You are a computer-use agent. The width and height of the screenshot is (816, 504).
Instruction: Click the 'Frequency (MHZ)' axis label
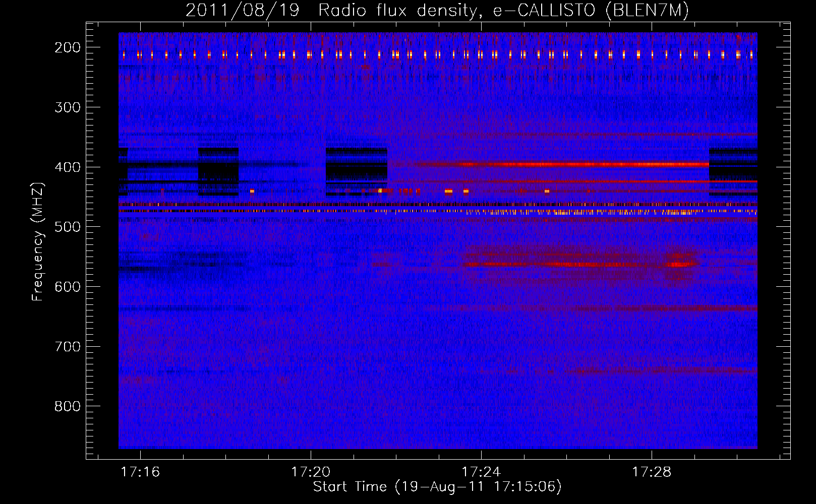point(38,241)
